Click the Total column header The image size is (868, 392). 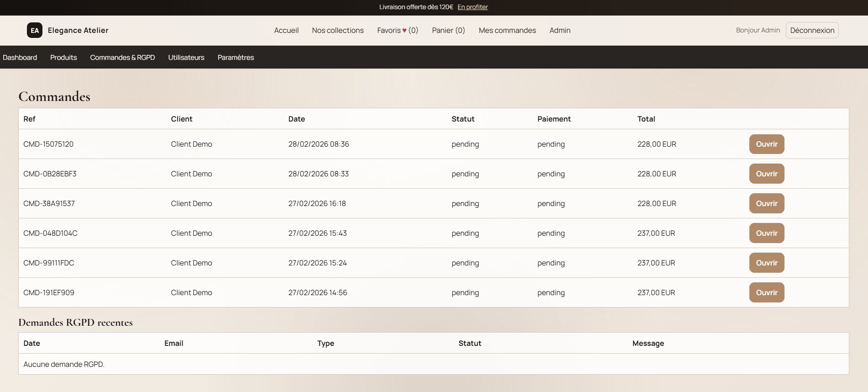(x=646, y=119)
